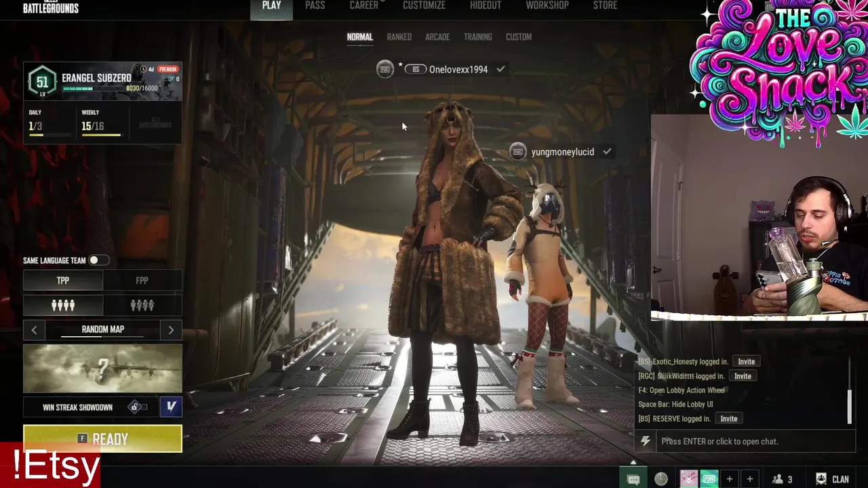The width and height of the screenshot is (868, 488).
Task: Go to previous map with left arrow
Action: (x=35, y=330)
